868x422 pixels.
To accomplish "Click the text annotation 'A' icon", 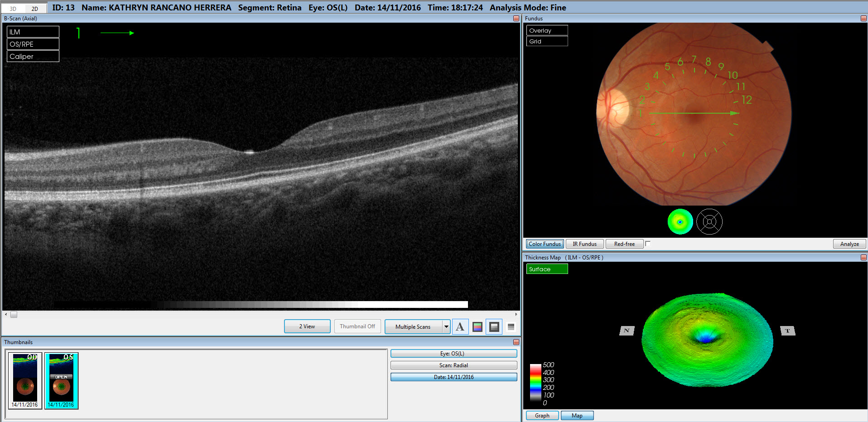I will tap(460, 326).
